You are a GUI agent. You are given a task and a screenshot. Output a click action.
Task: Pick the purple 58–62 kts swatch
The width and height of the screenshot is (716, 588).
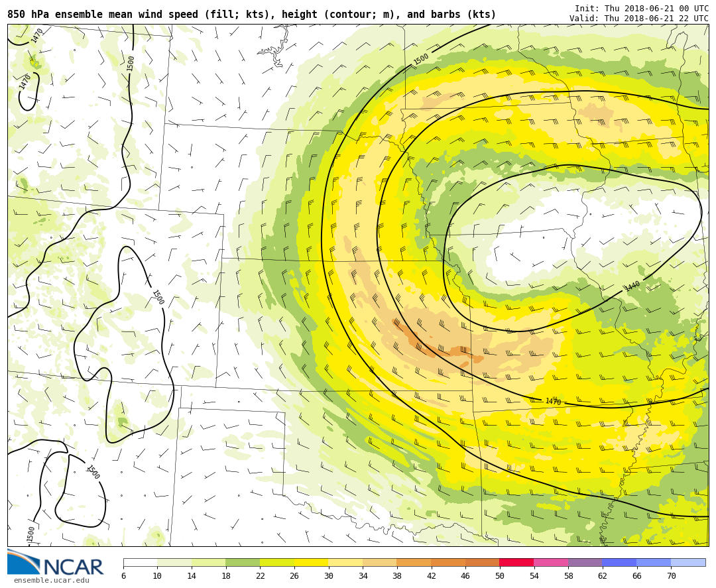[x=585, y=562]
